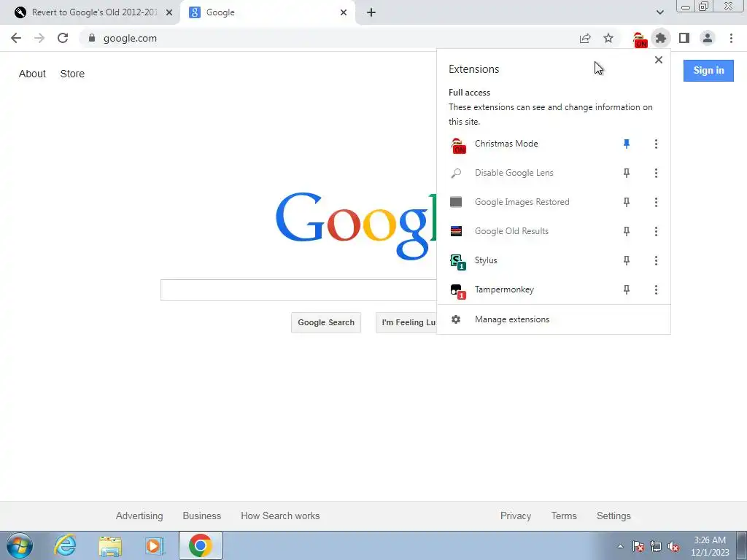Pin Stylus to the toolbar
The height and width of the screenshot is (560, 747).
coord(627,260)
